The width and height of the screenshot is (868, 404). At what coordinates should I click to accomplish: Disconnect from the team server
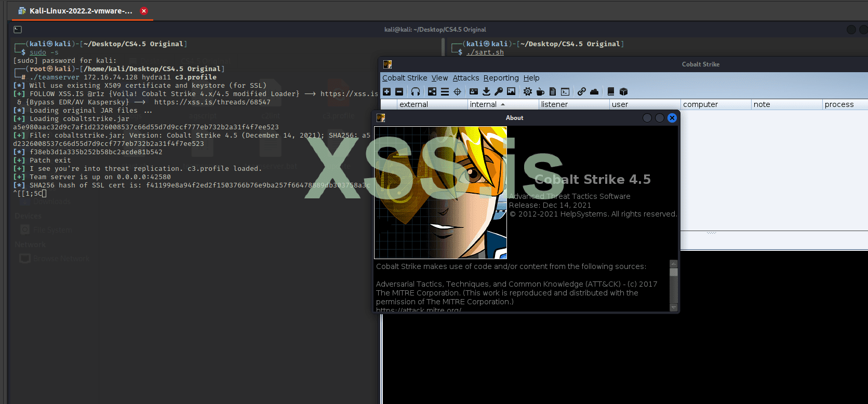pyautogui.click(x=399, y=92)
